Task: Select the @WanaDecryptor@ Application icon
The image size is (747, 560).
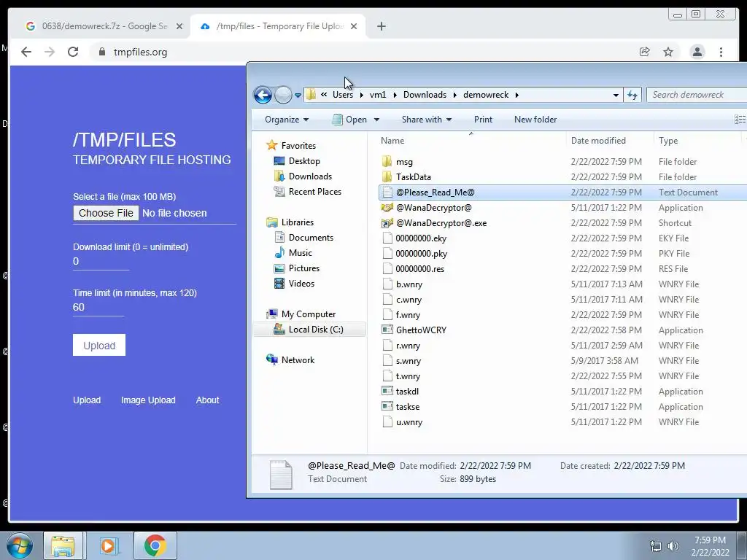Action: [x=387, y=208]
